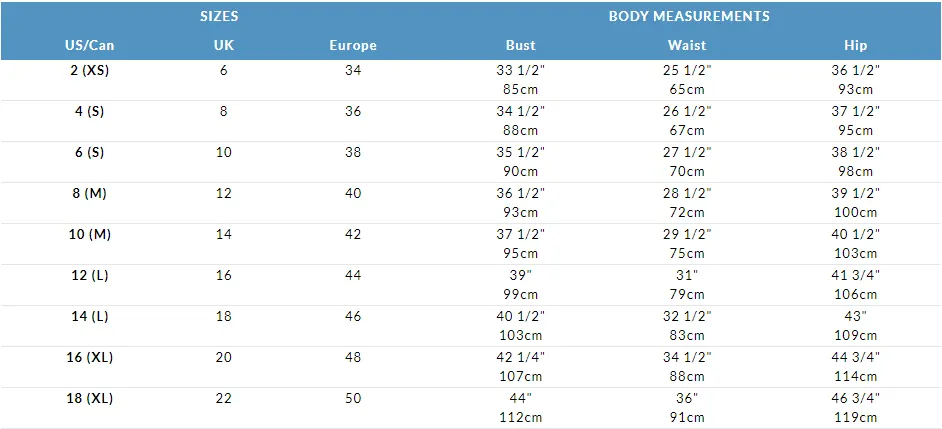Image resolution: width=942 pixels, height=429 pixels.
Task: Click the 42 1/4" bust value
Action: [520, 357]
